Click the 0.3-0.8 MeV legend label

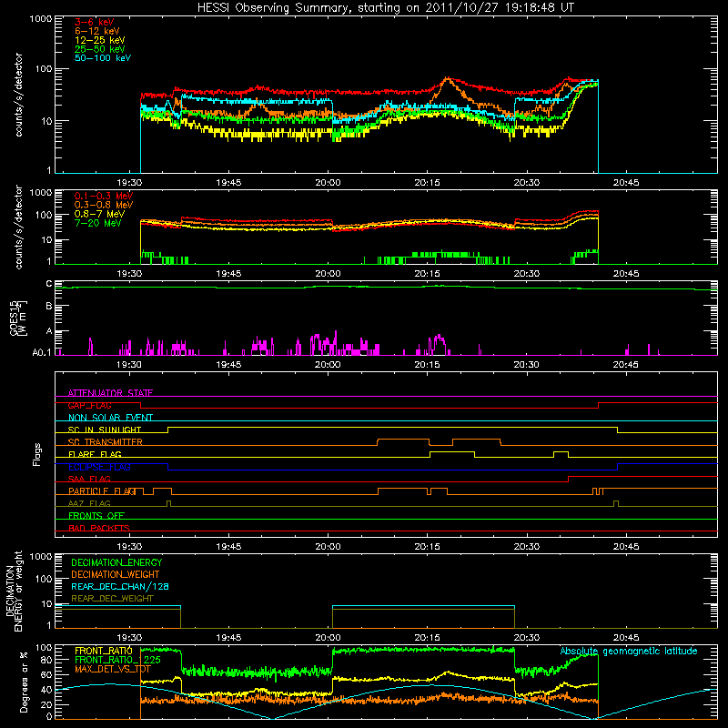click(x=104, y=206)
